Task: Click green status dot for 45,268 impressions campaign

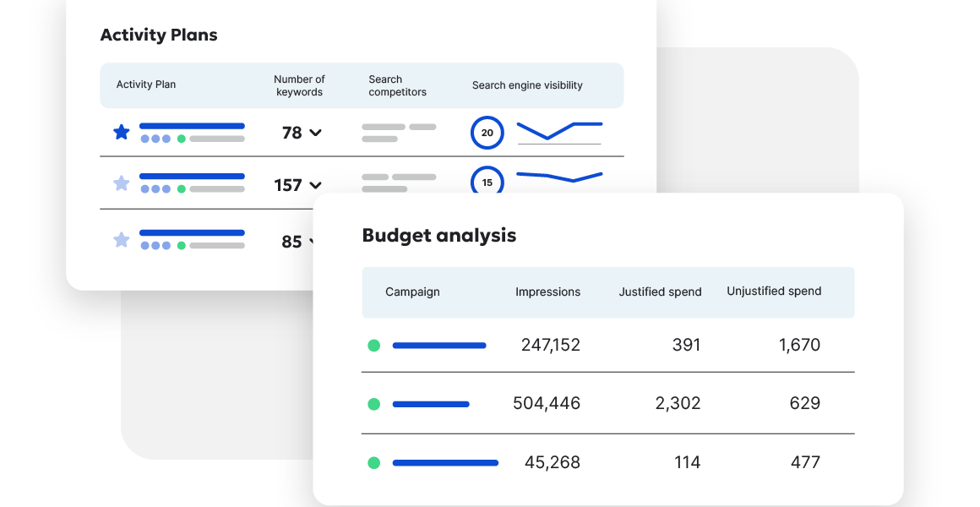Action: coord(374,463)
